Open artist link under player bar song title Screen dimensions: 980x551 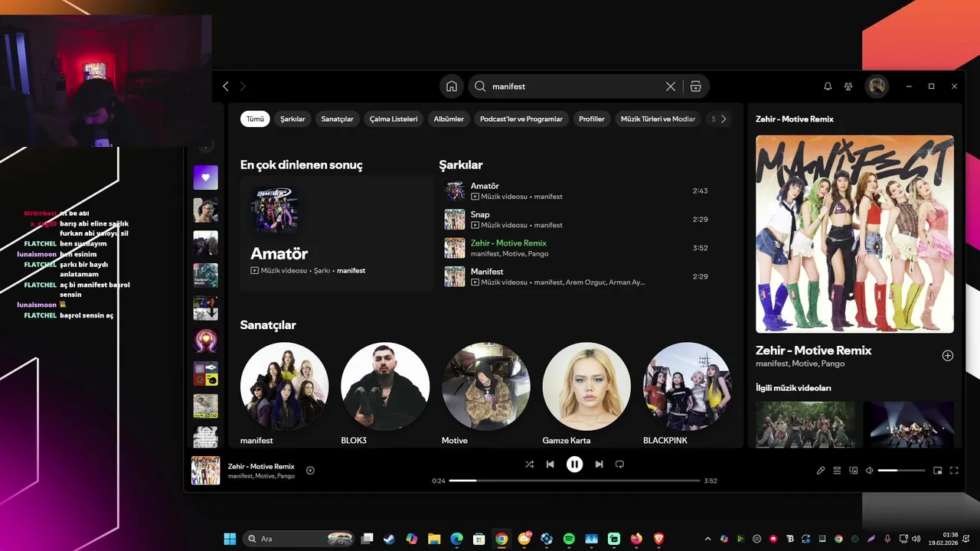click(x=261, y=476)
